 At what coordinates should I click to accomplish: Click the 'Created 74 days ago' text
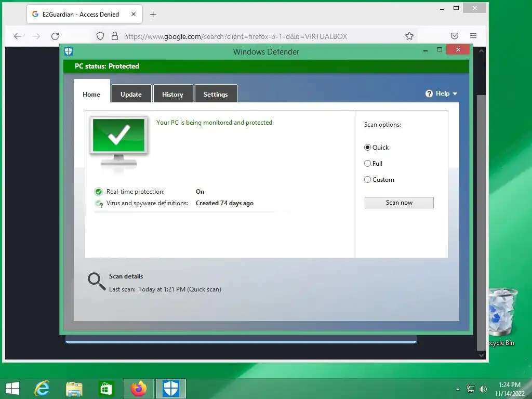(224, 203)
